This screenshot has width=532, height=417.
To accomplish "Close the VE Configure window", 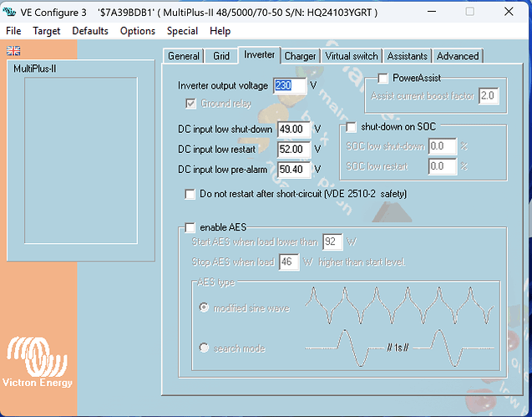I will [509, 12].
